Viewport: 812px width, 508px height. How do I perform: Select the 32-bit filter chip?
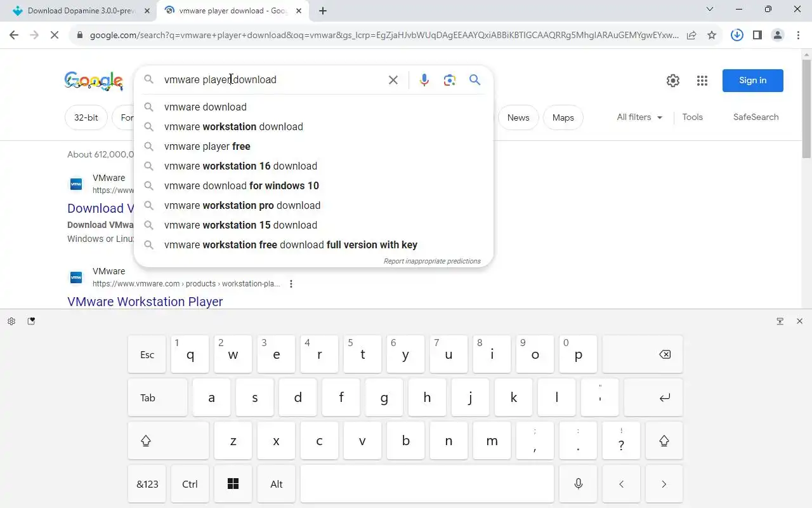(x=86, y=117)
